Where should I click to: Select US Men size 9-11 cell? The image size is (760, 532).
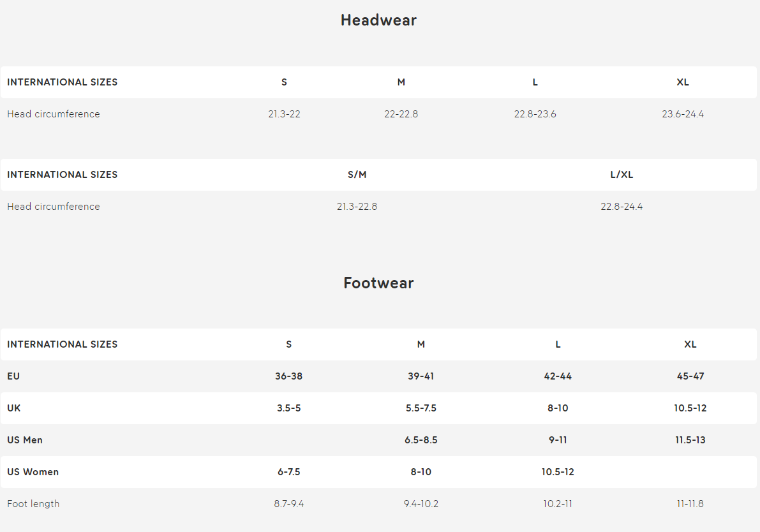[x=558, y=440]
